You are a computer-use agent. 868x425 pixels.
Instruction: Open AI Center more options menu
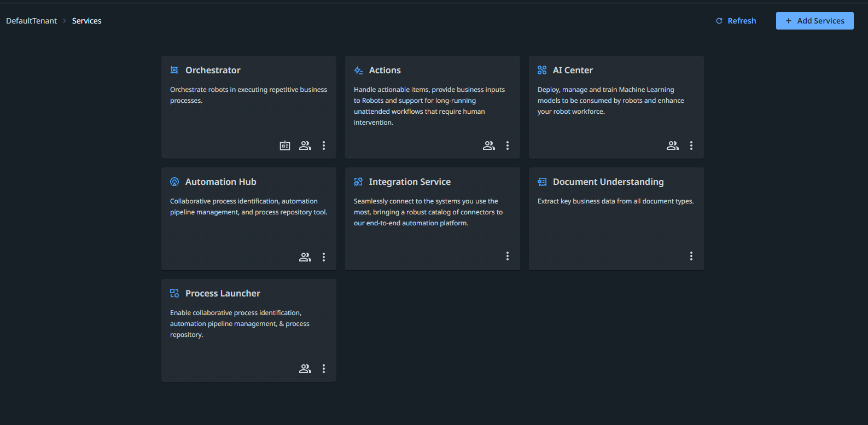[691, 145]
